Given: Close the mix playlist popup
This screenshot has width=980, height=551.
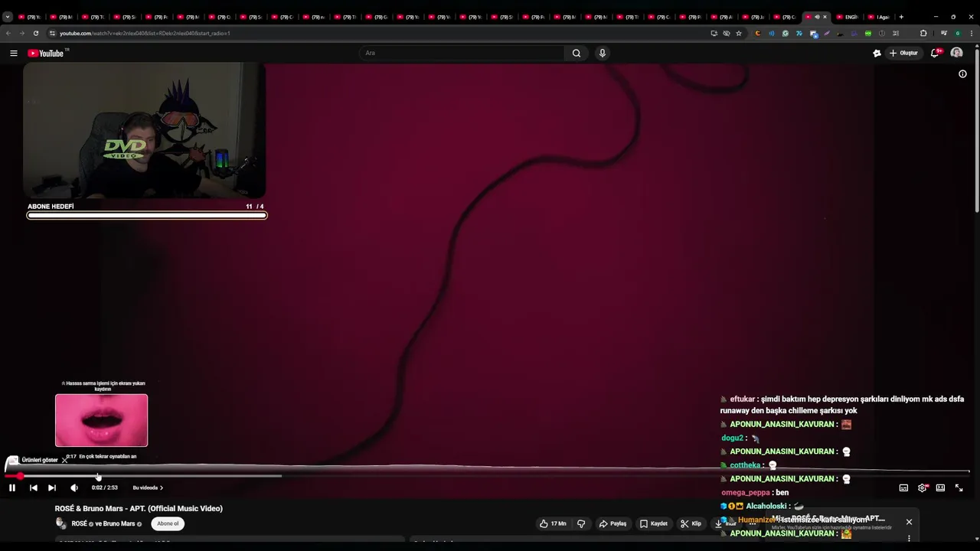Looking at the screenshot, I should coord(909,522).
